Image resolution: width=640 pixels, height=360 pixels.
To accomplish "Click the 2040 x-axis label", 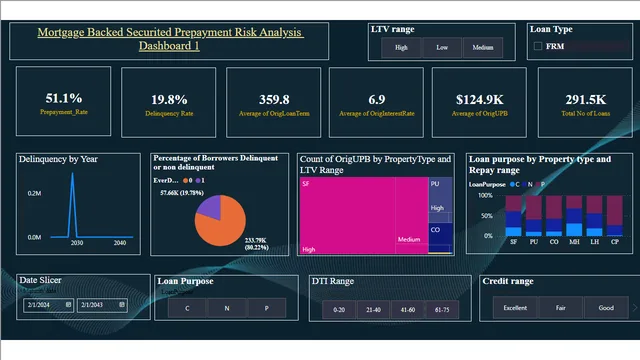I will 120,243.
